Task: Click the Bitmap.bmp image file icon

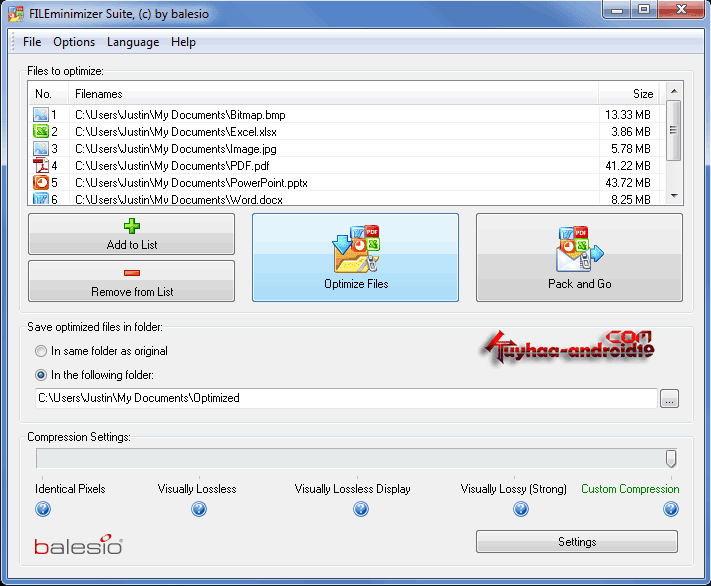Action: click(x=41, y=114)
